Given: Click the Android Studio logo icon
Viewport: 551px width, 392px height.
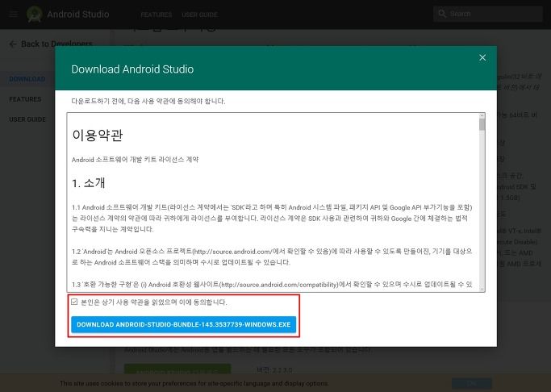Looking at the screenshot, I should (x=35, y=15).
